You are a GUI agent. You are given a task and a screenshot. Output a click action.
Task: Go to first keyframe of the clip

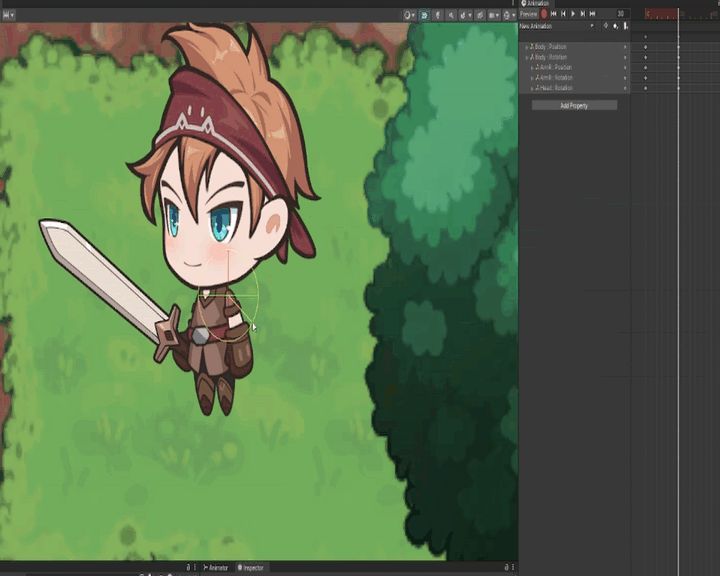(x=554, y=14)
